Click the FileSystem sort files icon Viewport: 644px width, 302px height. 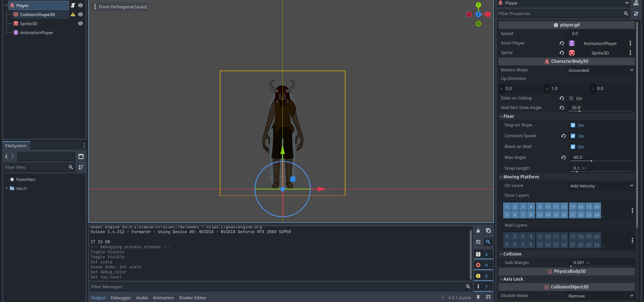81,167
